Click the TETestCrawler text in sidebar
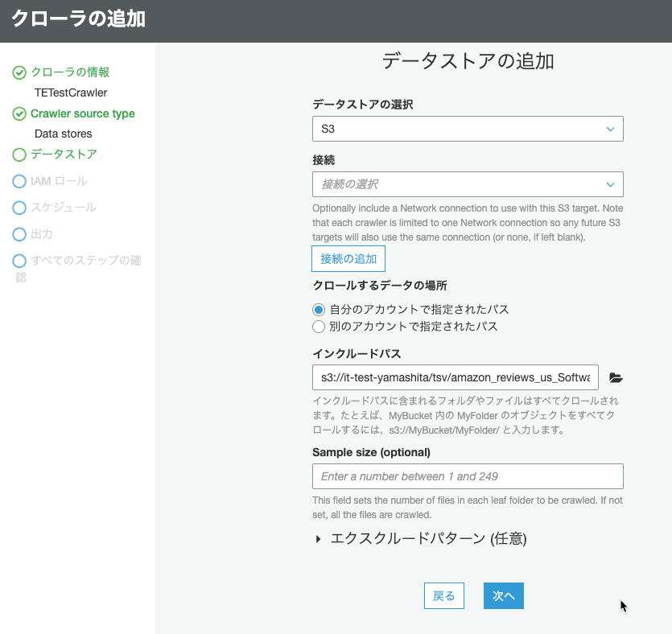The height and width of the screenshot is (634, 672). (71, 93)
